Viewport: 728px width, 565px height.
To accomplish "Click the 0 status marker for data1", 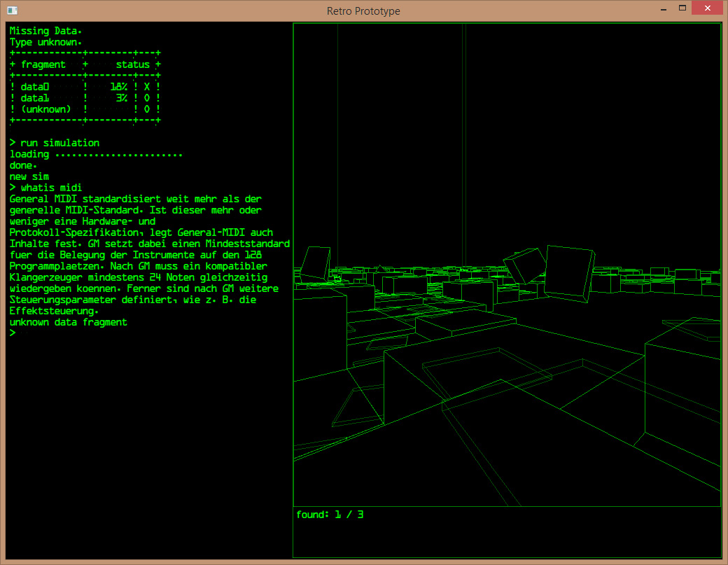I will tap(147, 98).
